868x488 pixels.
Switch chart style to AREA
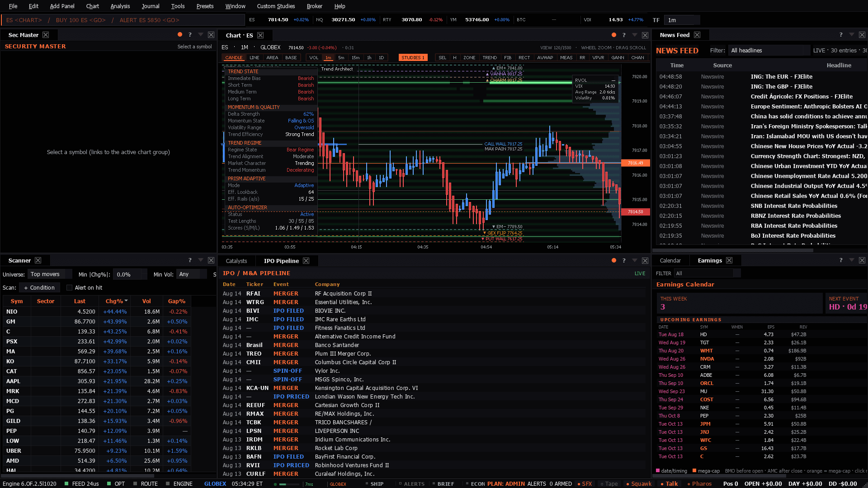coord(272,58)
